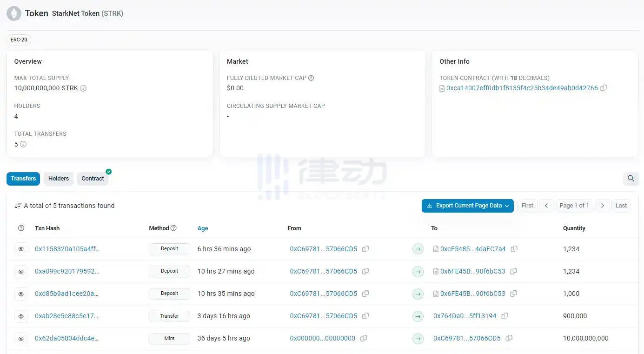Viewport: 644px width, 354px height.
Task: Copy From address in first Deposit row
Action: tap(365, 249)
